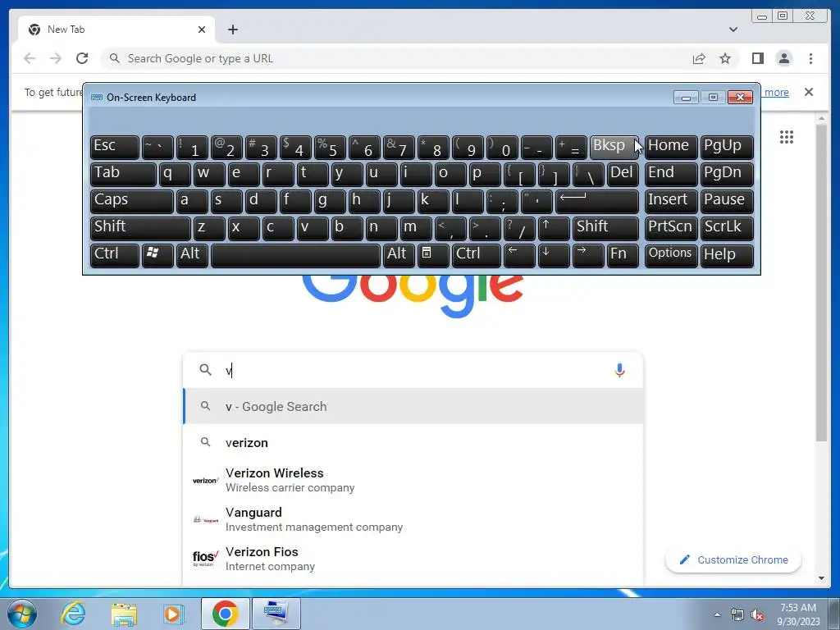Click the Windows logo key

[157, 255]
